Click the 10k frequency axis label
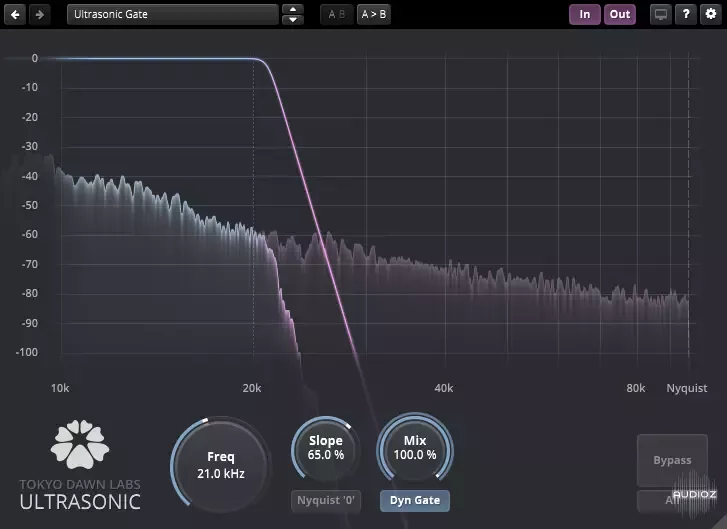Screen dimensions: 727x529 click(x=60, y=388)
